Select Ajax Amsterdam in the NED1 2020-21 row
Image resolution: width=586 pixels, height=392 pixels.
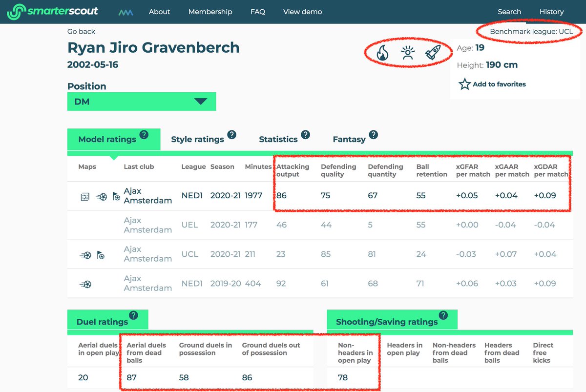pyautogui.click(x=148, y=196)
